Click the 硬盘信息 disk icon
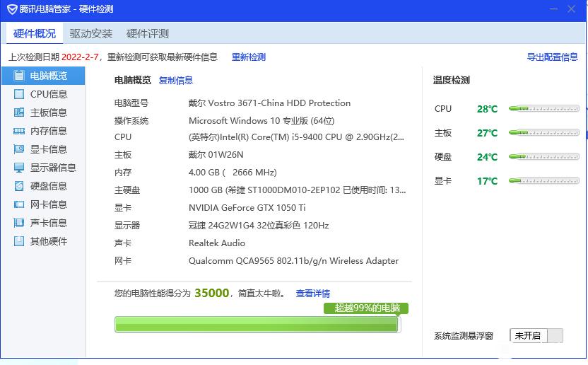The width and height of the screenshot is (588, 365). click(x=19, y=186)
